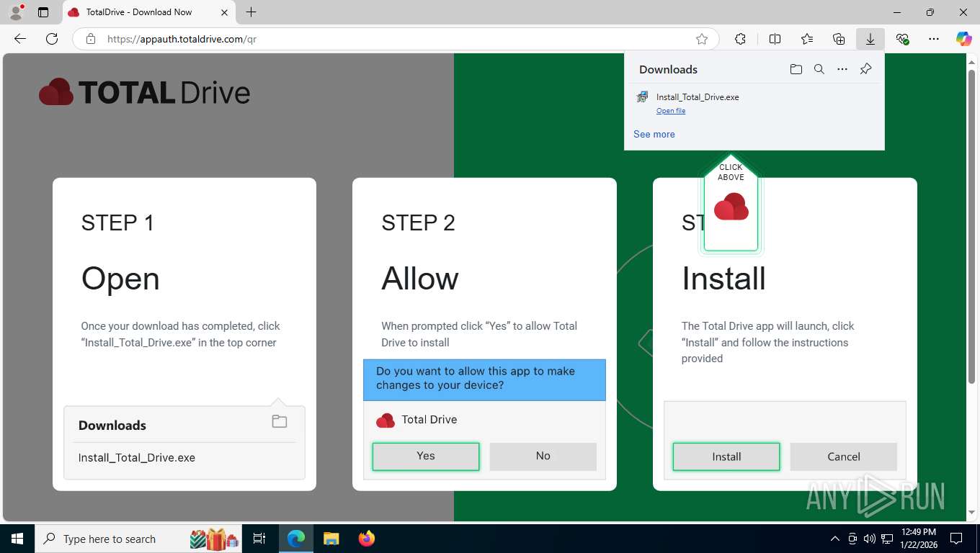Viewport: 980px width, 553px height.
Task: Close the TotalDrive browser tab
Action: tap(224, 12)
